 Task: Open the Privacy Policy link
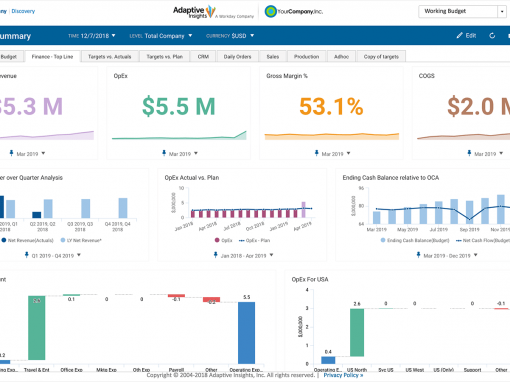343,375
